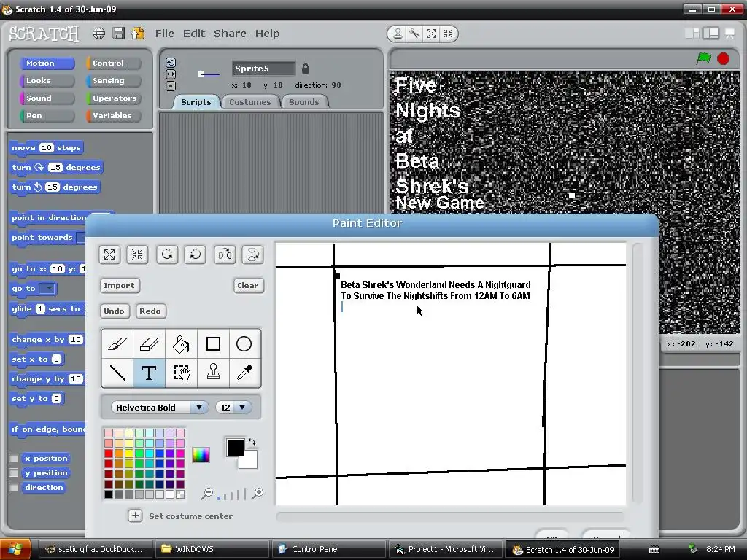
Task: Pick the line drawing tool
Action: click(117, 373)
